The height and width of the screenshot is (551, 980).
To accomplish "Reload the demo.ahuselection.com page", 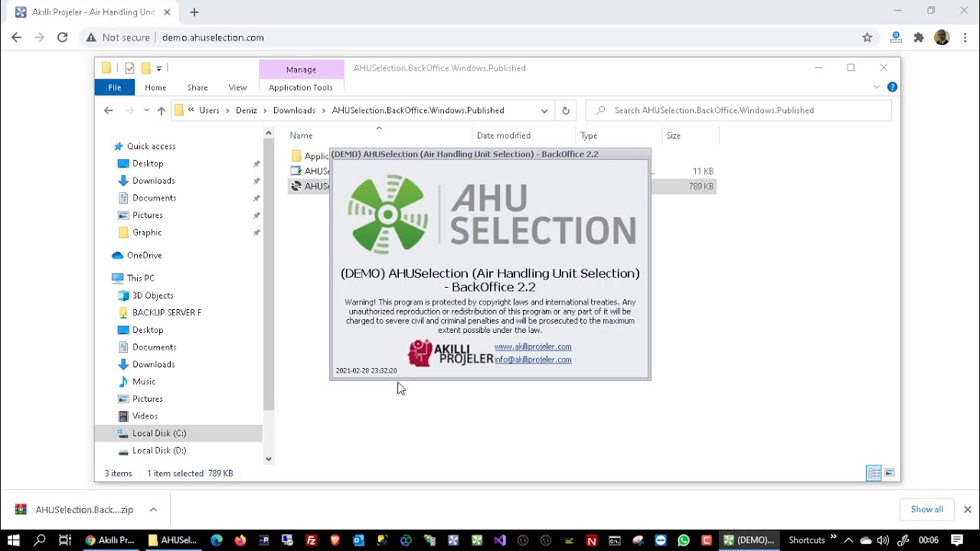I will pyautogui.click(x=63, y=37).
